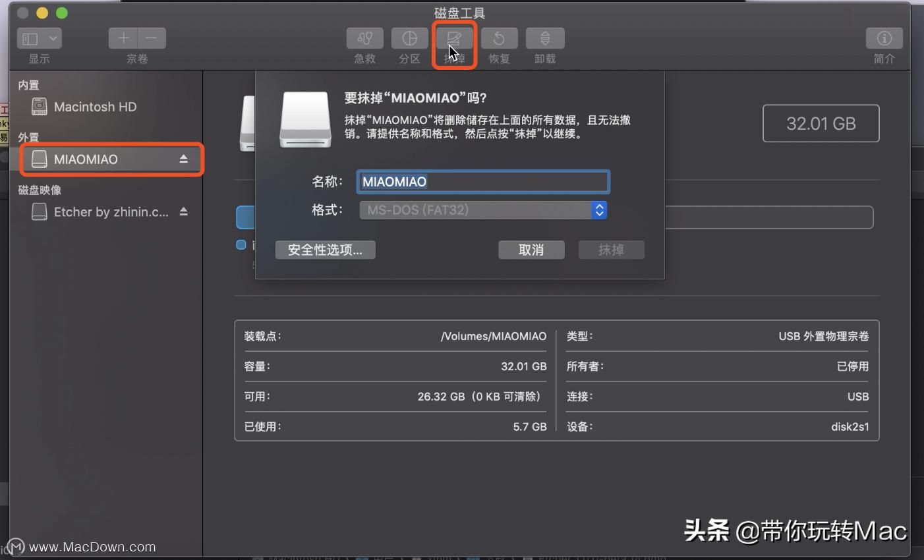Click the Restore (恢复) toolbar icon
924x560 pixels.
499,38
